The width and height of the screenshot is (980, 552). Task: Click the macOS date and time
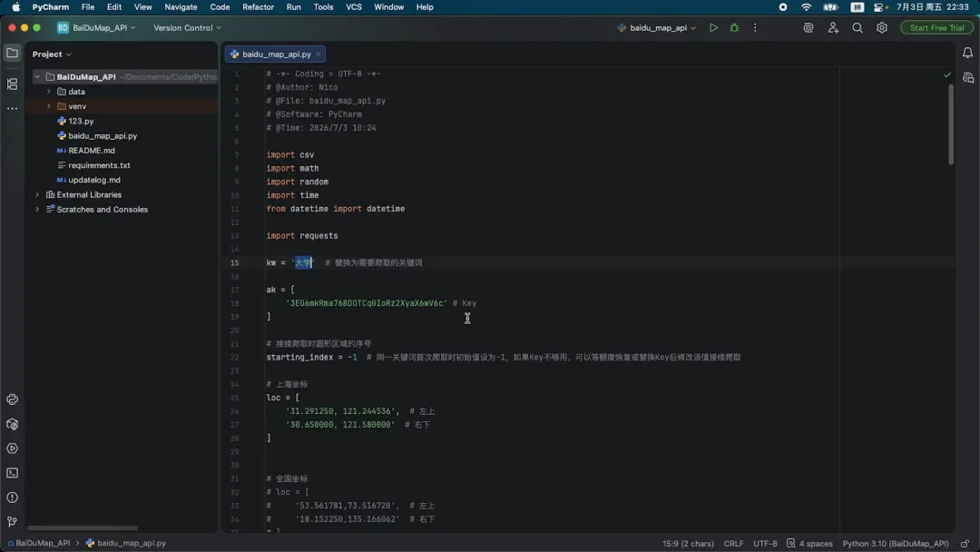(x=932, y=7)
